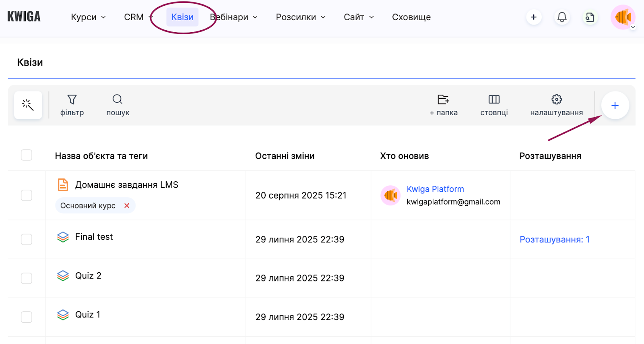The image size is (644, 344).
Task: Open the Сайт dropdown menu
Action: tap(359, 17)
